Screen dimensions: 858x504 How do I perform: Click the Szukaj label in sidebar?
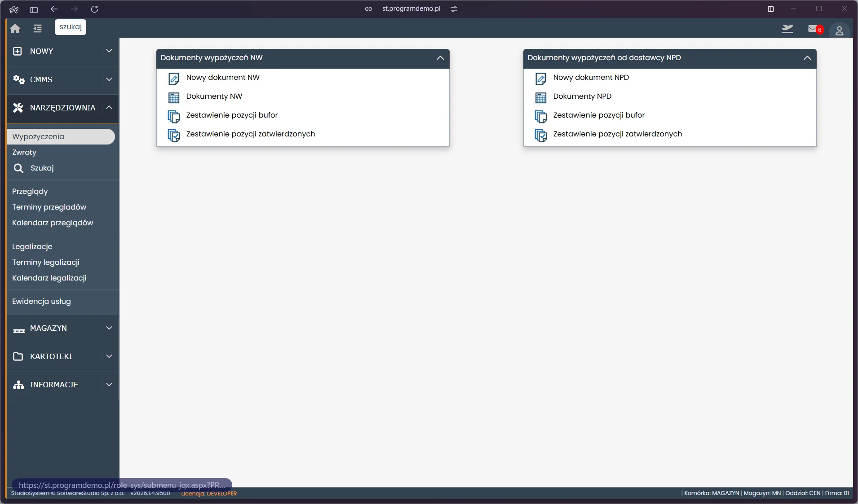point(42,168)
